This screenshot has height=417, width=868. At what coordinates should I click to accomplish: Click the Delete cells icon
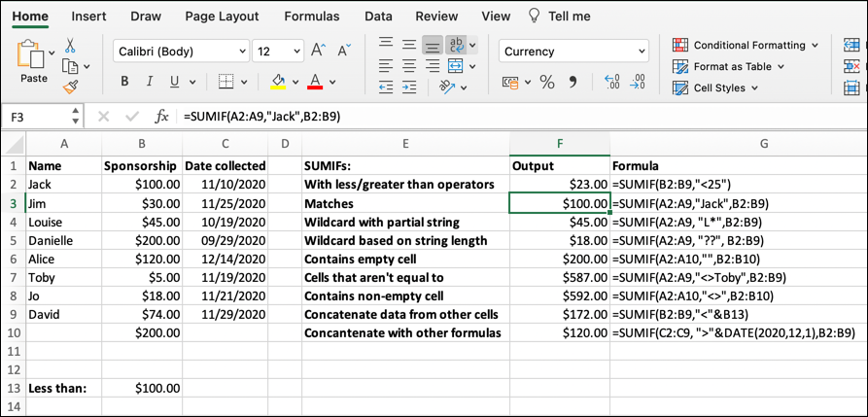click(x=851, y=66)
